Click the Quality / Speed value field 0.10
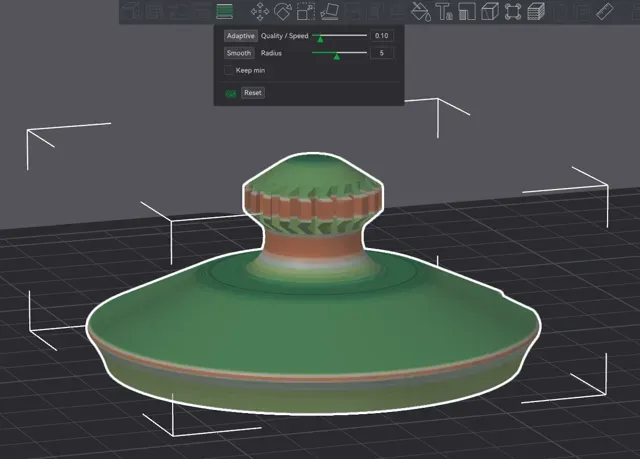The width and height of the screenshot is (640, 459). 382,36
